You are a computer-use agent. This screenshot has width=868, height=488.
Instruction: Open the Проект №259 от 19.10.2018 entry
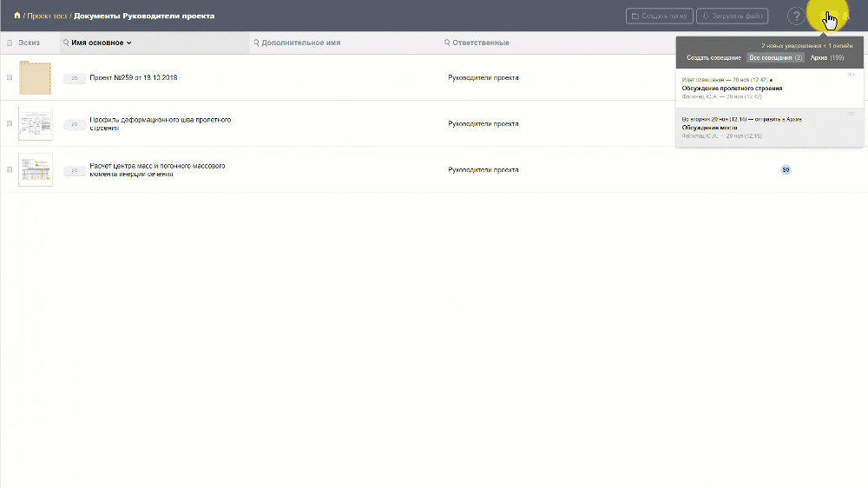(x=134, y=77)
